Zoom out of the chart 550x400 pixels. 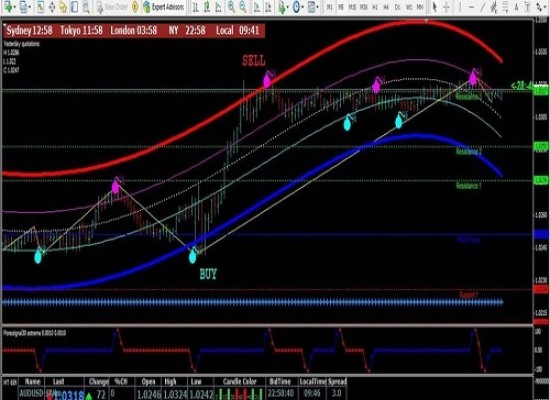(243, 7)
